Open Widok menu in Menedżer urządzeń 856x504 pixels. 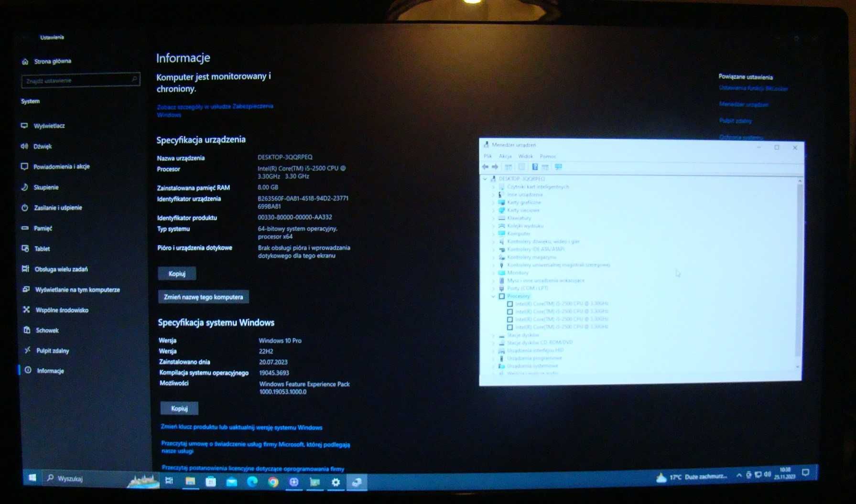(525, 156)
